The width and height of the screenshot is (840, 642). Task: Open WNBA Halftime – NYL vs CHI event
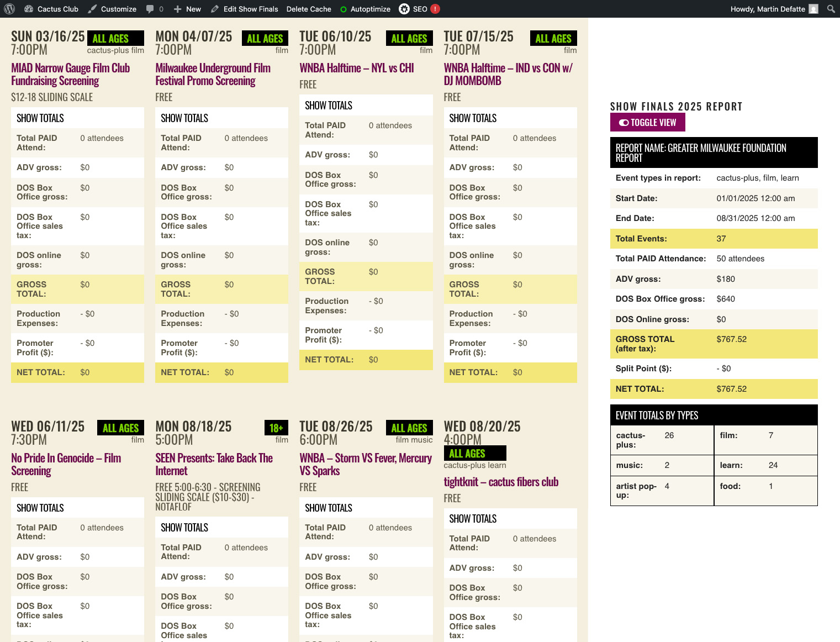356,68
